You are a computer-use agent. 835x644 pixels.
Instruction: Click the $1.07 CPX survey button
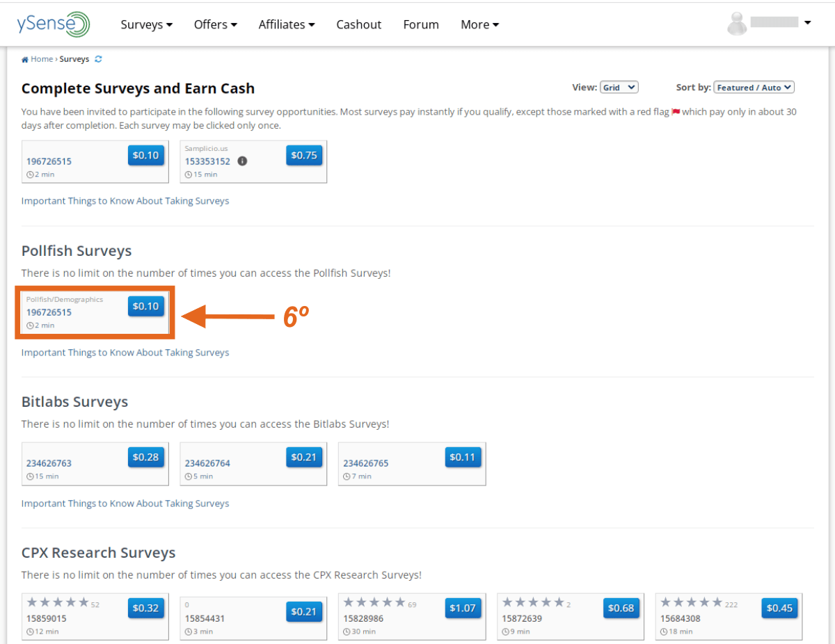[463, 608]
